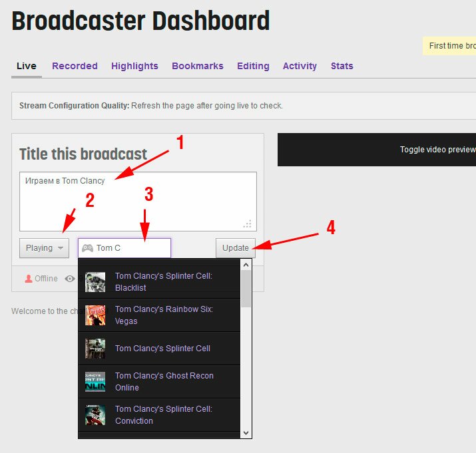Image resolution: width=476 pixels, height=453 pixels.
Task: Switch to the Recorded tab
Action: [x=75, y=66]
